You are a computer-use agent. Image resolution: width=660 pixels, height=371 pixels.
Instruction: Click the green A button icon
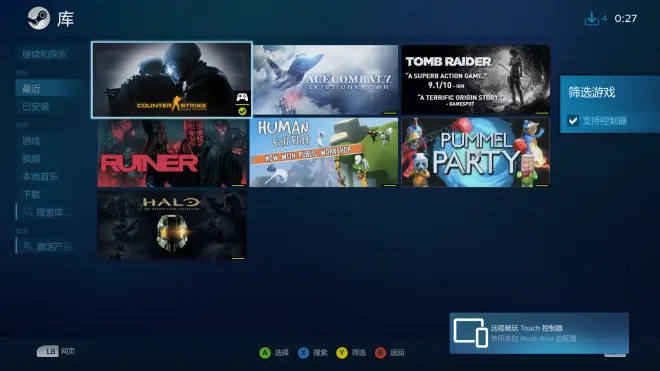point(265,352)
